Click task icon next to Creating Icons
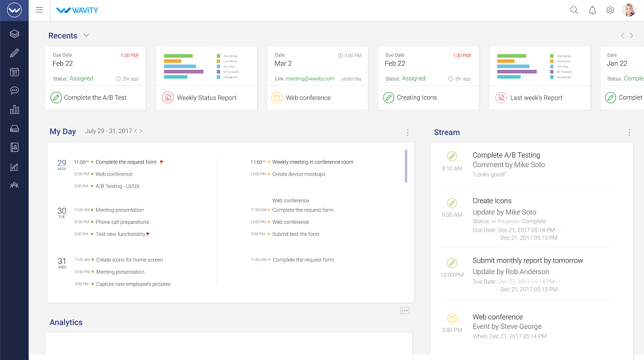Viewport: 644px width, 360px height. (x=389, y=97)
